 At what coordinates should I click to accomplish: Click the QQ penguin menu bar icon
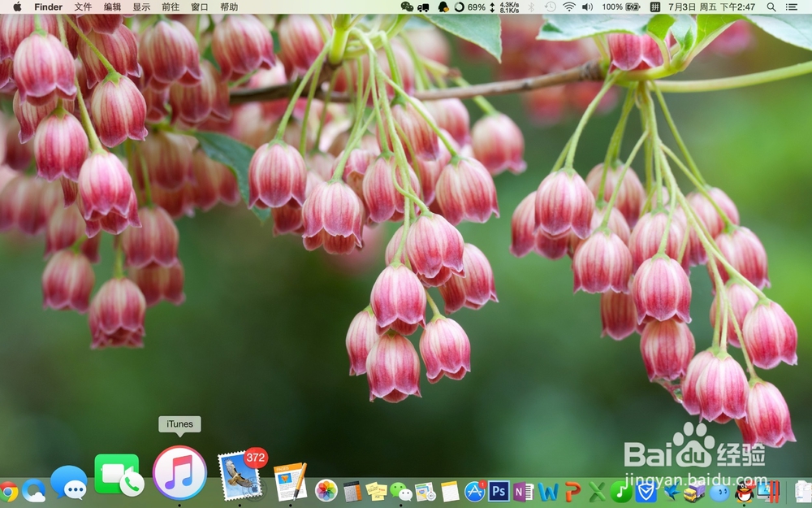443,7
